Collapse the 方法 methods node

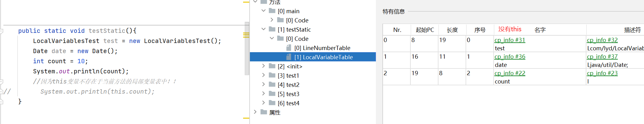pyautogui.click(x=255, y=2)
